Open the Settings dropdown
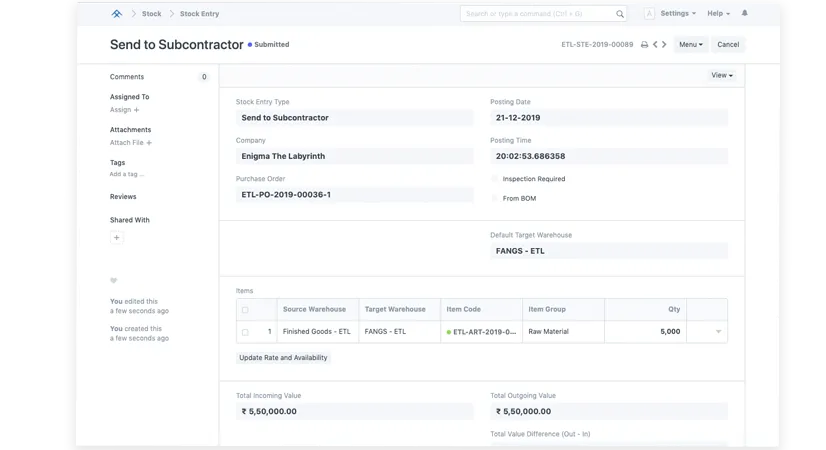826x450 pixels. 678,14
